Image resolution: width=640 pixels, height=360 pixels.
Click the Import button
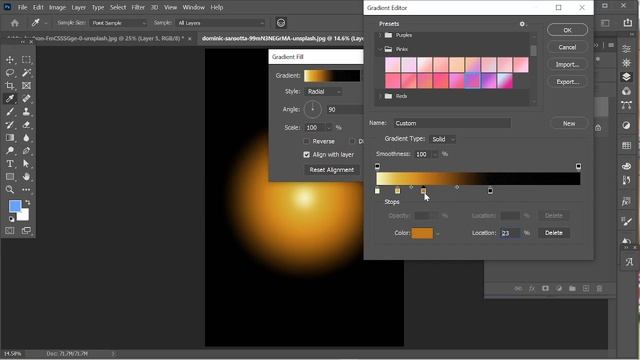(x=567, y=64)
